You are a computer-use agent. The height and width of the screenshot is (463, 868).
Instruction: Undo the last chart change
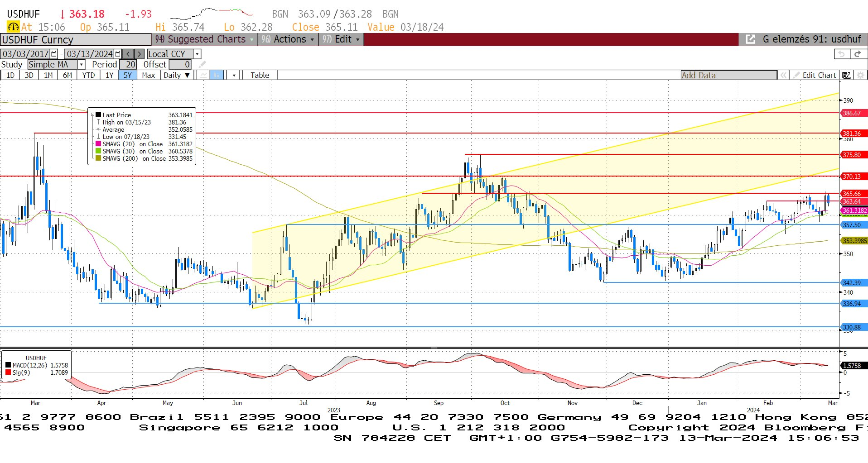pos(842,54)
